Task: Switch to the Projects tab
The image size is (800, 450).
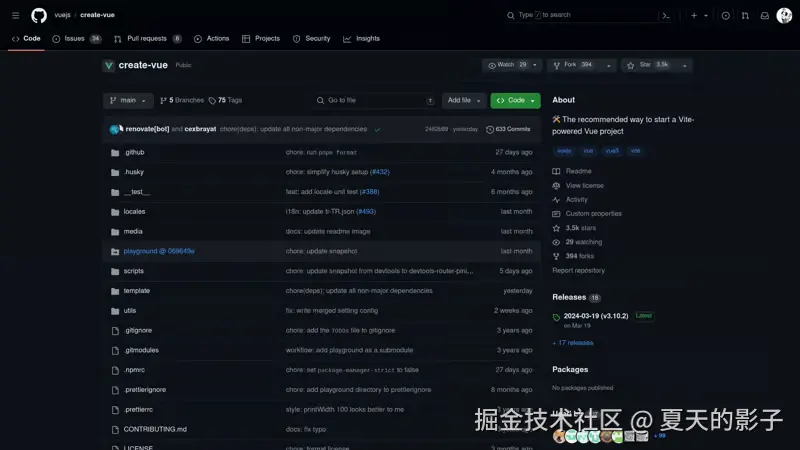Action: (261, 39)
